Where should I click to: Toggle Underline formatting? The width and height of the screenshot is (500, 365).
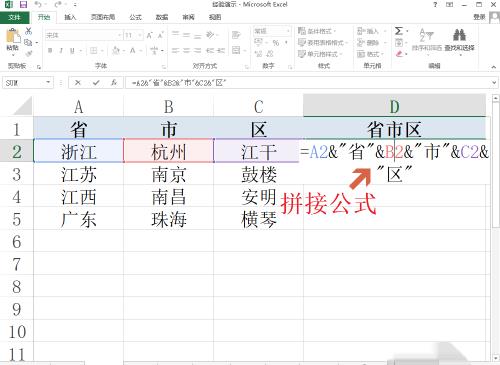[72, 51]
